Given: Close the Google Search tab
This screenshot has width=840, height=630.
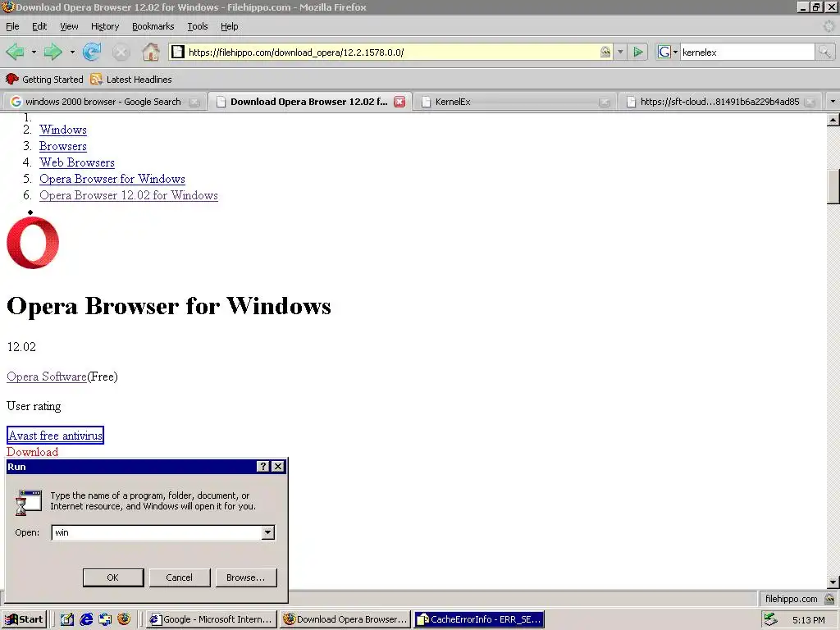Looking at the screenshot, I should pyautogui.click(x=194, y=102).
